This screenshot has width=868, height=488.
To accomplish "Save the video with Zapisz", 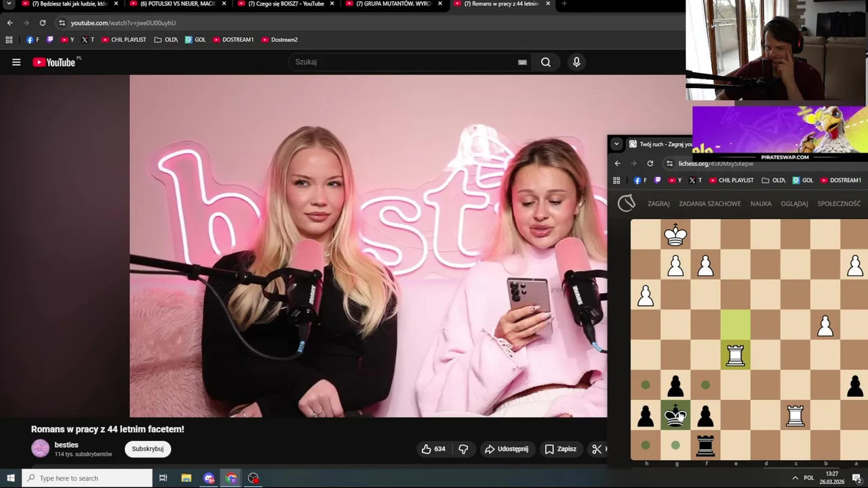I will click(x=561, y=449).
